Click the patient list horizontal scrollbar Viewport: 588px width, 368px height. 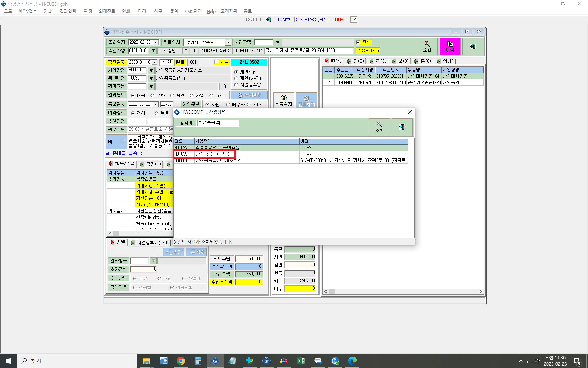pos(403,291)
